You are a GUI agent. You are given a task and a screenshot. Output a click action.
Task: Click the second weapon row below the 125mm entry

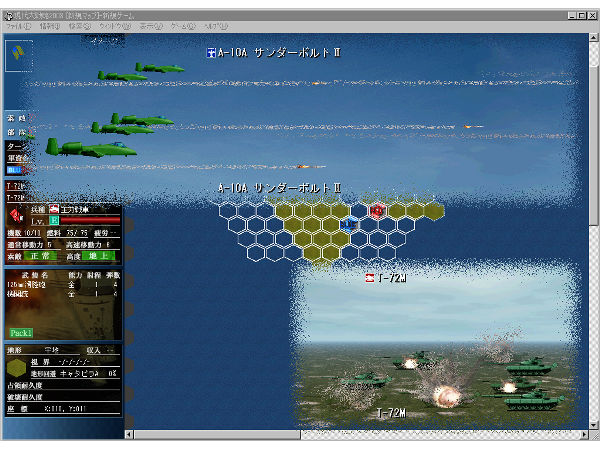pyautogui.click(x=62, y=294)
